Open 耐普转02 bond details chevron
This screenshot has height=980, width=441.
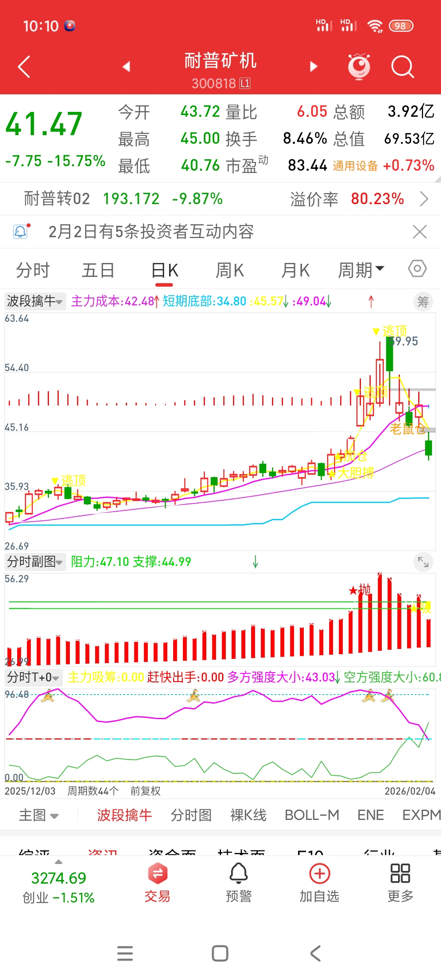coord(424,199)
